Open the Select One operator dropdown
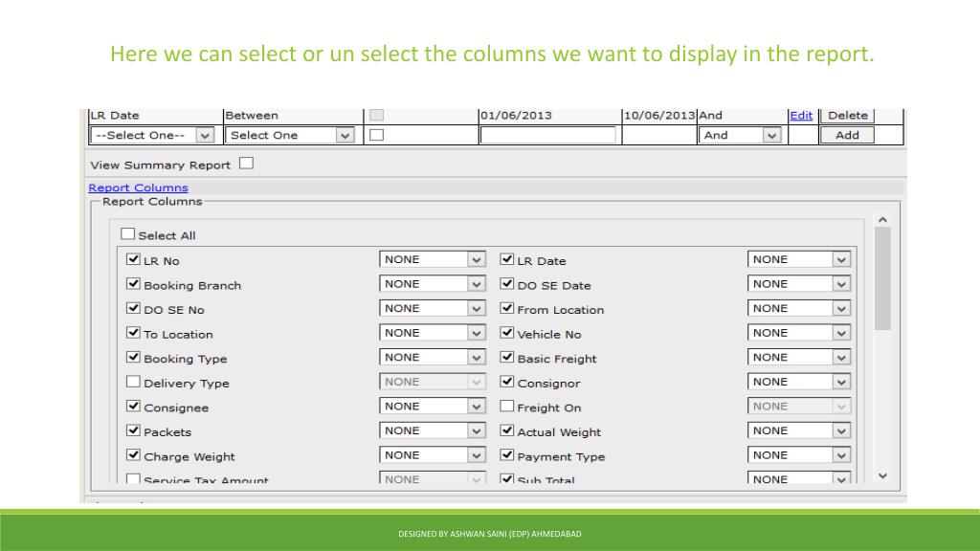Image resolution: width=980 pixels, height=551 pixels. click(345, 134)
